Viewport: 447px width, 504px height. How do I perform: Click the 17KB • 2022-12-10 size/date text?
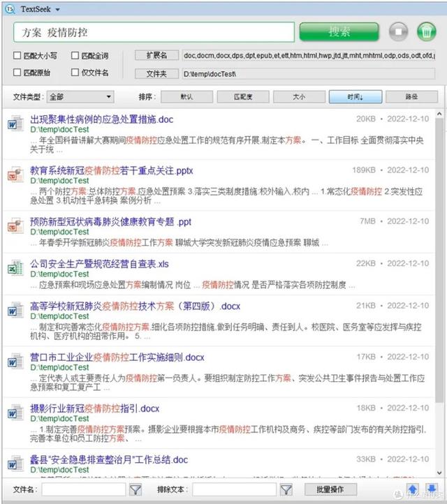tap(393, 357)
